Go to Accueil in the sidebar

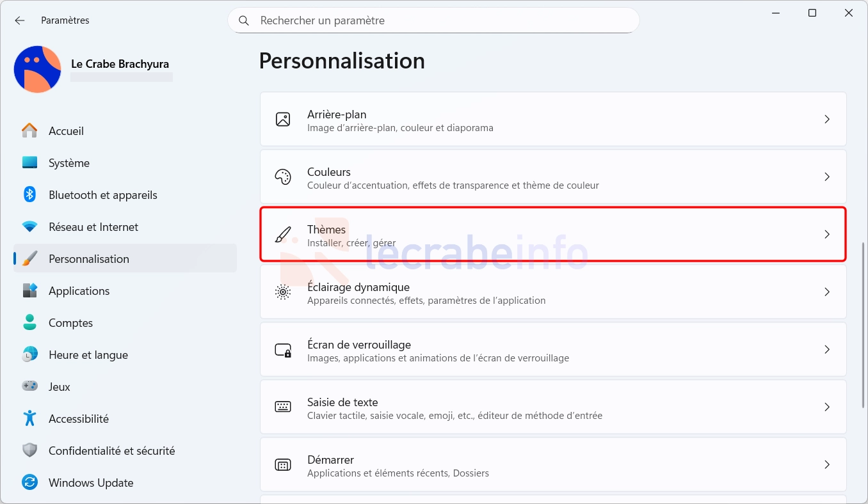[125, 130]
